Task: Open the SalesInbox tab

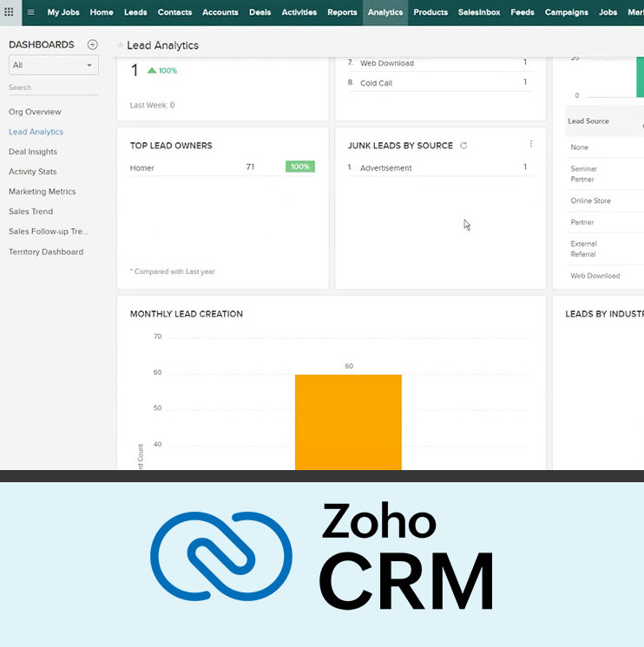Action: (479, 12)
